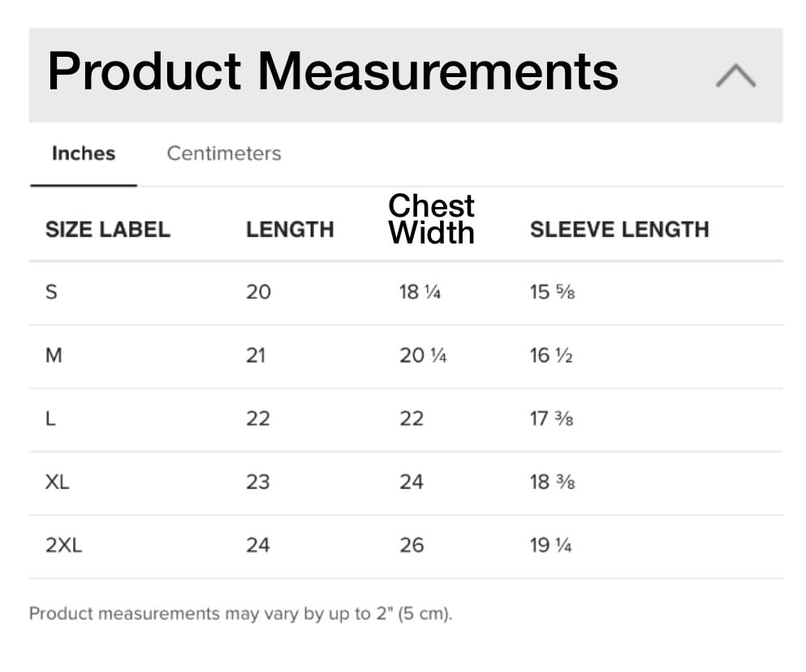
Task: Select the S size row label
Action: [51, 292]
